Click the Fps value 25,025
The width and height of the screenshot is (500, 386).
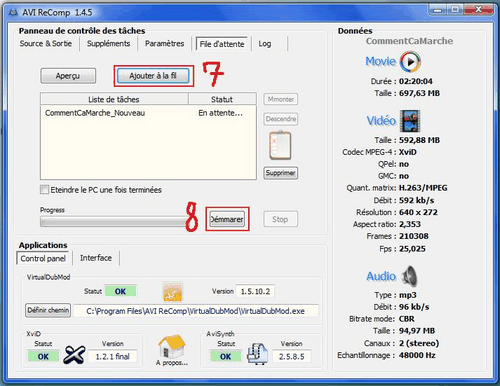point(412,249)
